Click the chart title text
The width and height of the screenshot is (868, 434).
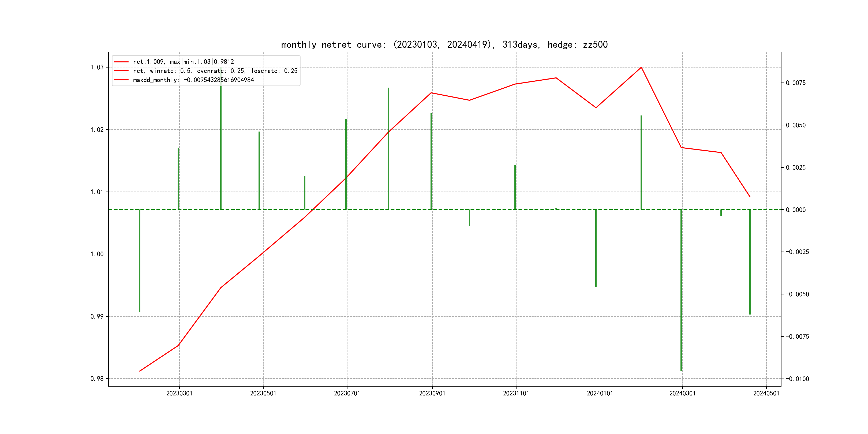coord(444,44)
